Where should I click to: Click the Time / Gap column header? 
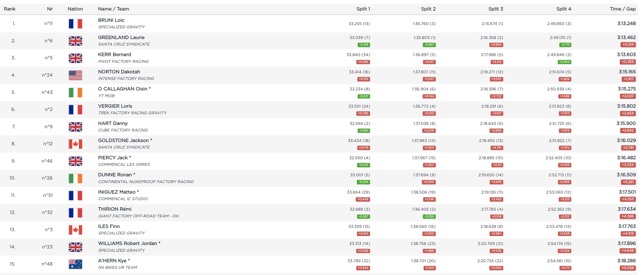(622, 9)
